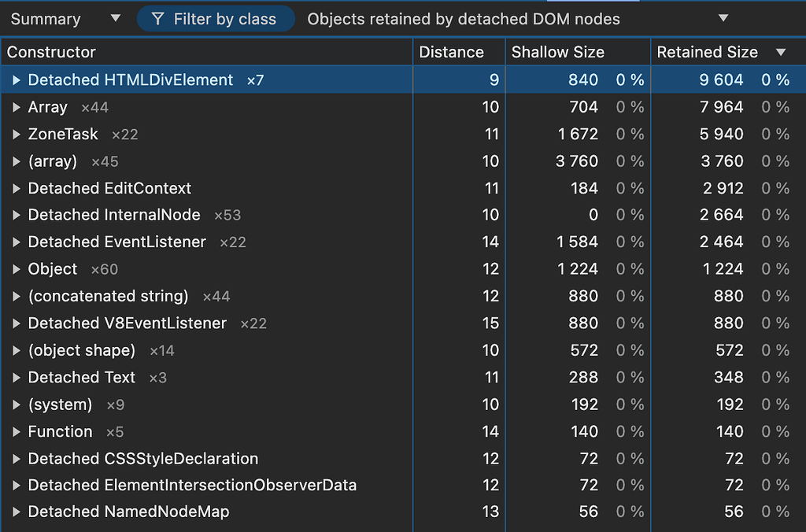The image size is (806, 532).
Task: Expand the Detached HTMLDivElement row
Action: [17, 80]
